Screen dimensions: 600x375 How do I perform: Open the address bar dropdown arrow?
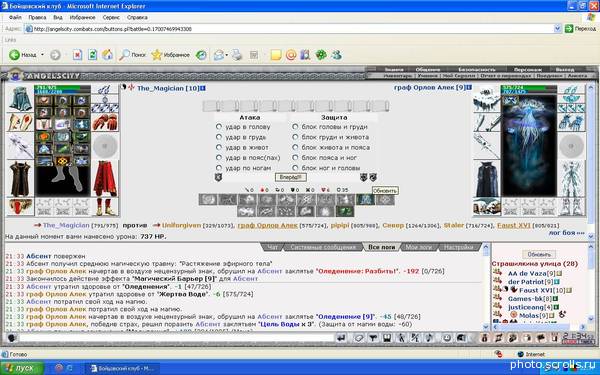pyautogui.click(x=558, y=28)
